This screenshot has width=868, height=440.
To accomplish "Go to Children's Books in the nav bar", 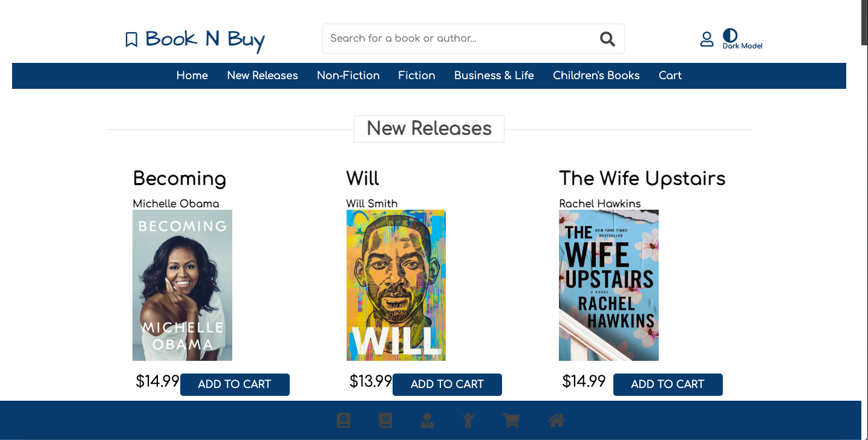I will (x=596, y=76).
